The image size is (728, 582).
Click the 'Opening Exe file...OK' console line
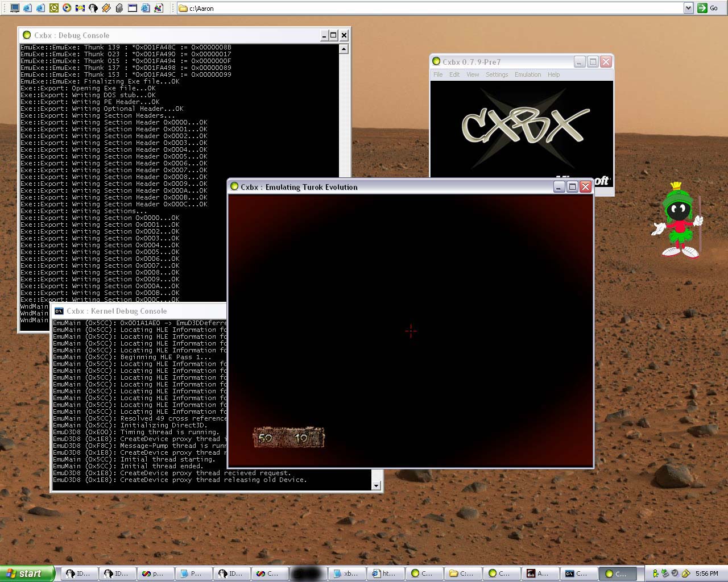coord(88,88)
